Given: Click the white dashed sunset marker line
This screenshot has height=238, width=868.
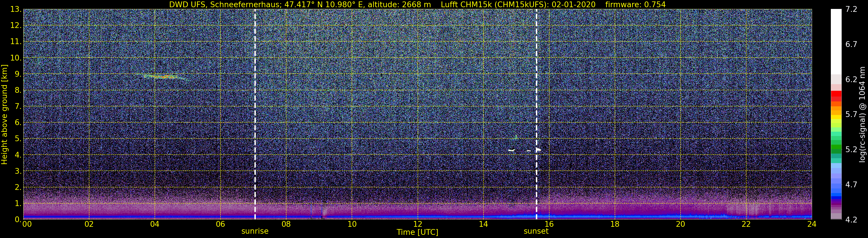Looking at the screenshot, I should (536, 114).
